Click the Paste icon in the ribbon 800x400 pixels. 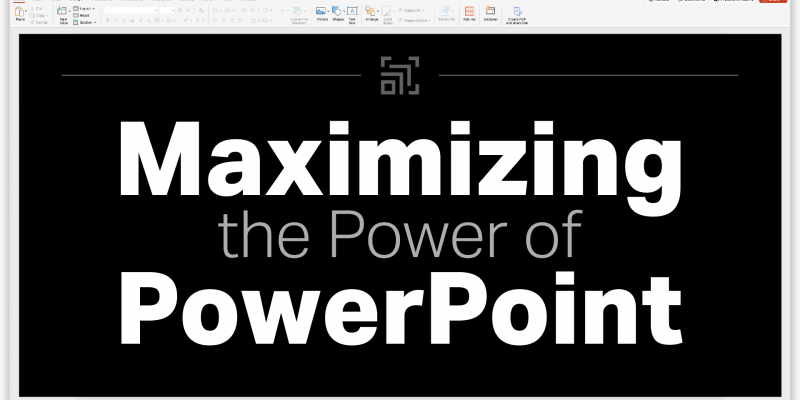pyautogui.click(x=20, y=12)
